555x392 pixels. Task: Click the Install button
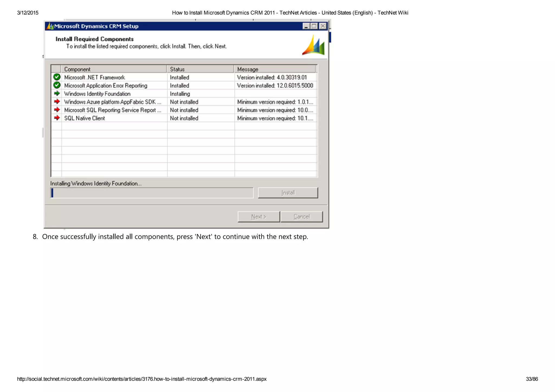(288, 193)
